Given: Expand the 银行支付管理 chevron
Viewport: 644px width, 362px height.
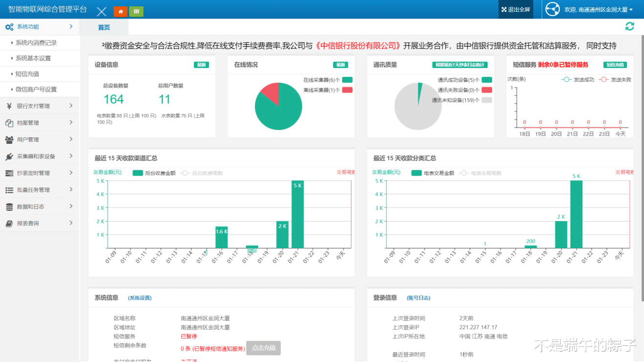Looking at the screenshot, I should pyautogui.click(x=71, y=105).
